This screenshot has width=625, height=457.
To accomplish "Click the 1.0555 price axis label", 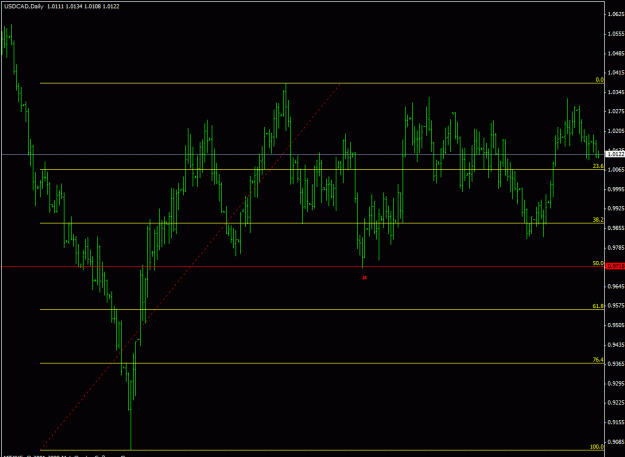I will click(x=615, y=34).
